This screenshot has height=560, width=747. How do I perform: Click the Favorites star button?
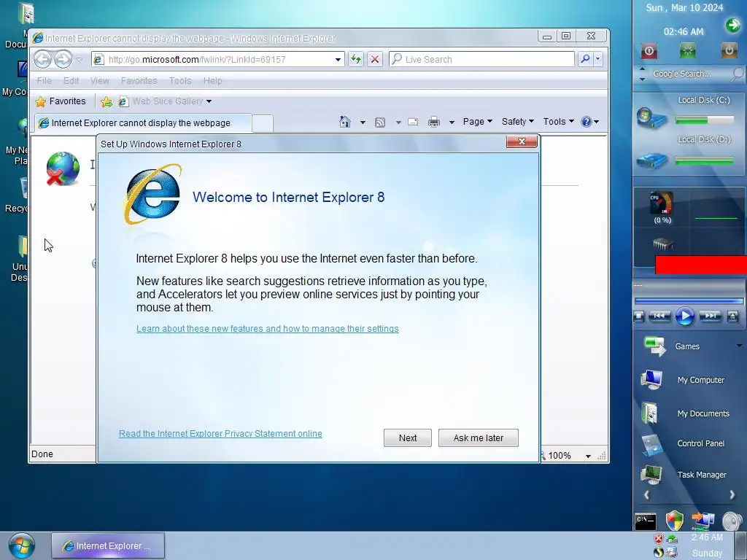click(61, 101)
